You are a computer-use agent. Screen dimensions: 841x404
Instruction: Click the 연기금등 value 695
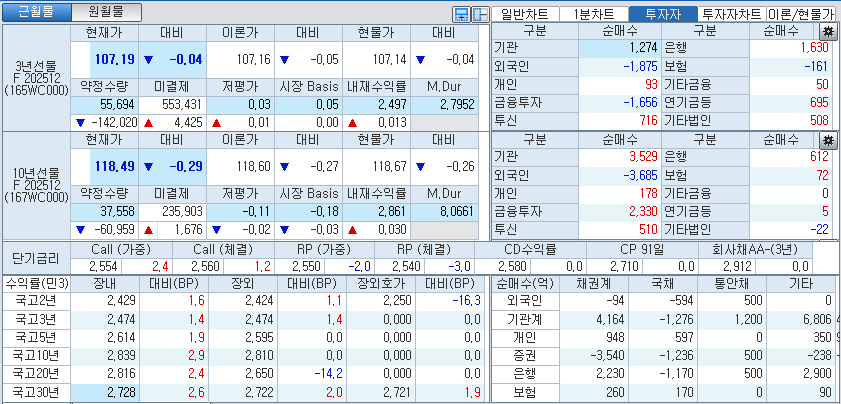820,103
